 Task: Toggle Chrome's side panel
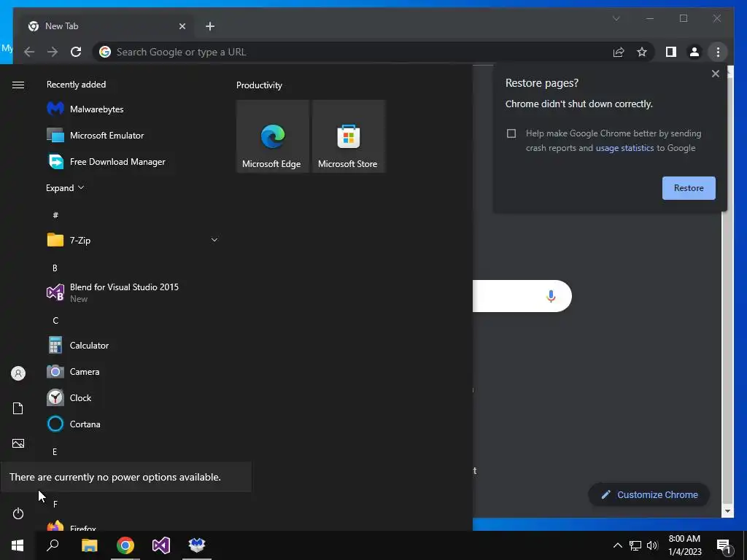coord(671,52)
